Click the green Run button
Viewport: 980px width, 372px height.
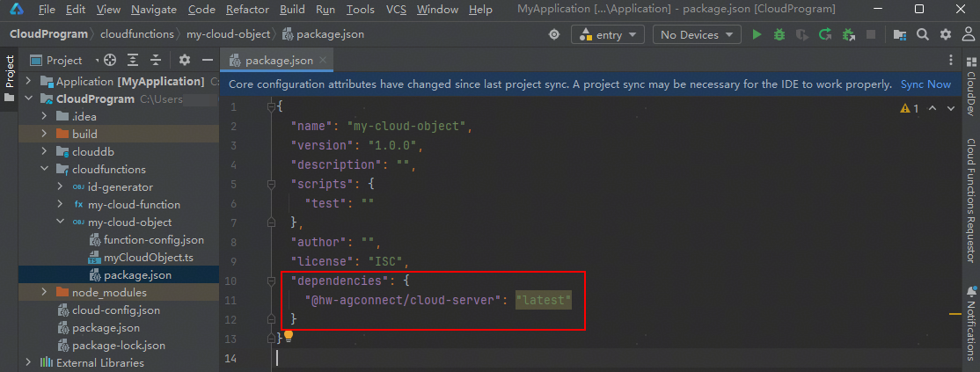pyautogui.click(x=757, y=35)
